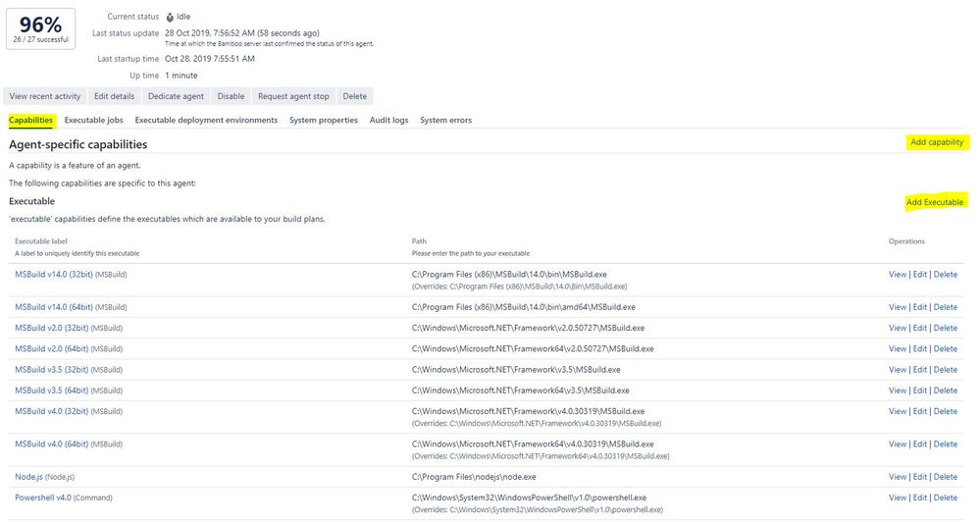Edit the MSBuild v14.0 (32bit) capability
Viewport: 980px width, 522px height.
pos(920,275)
